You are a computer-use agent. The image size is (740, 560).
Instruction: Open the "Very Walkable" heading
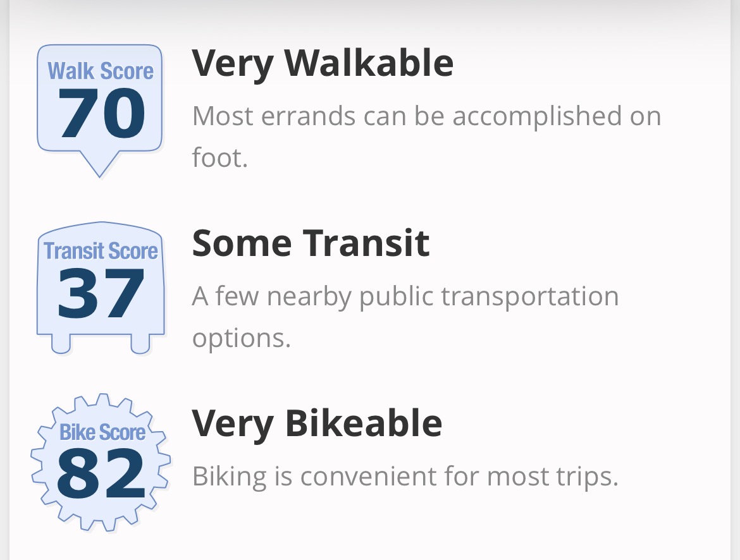(x=323, y=63)
